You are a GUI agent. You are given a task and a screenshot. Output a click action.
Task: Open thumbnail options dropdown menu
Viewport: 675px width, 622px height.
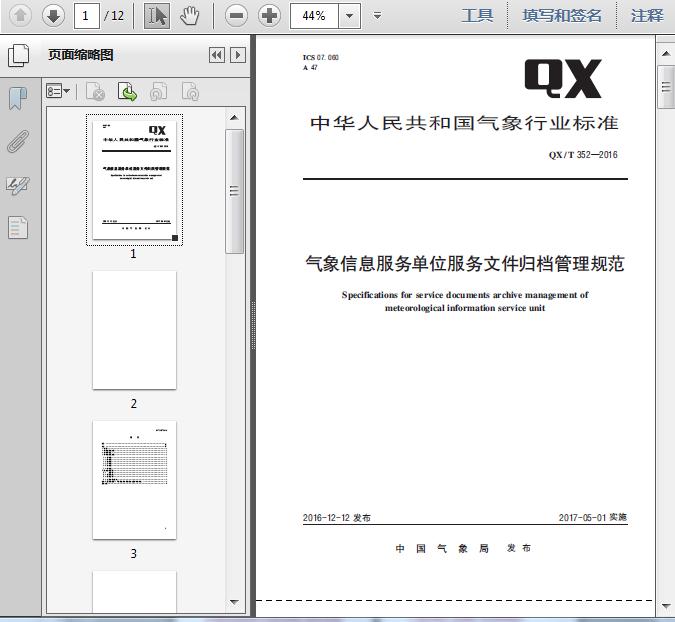(x=58, y=91)
